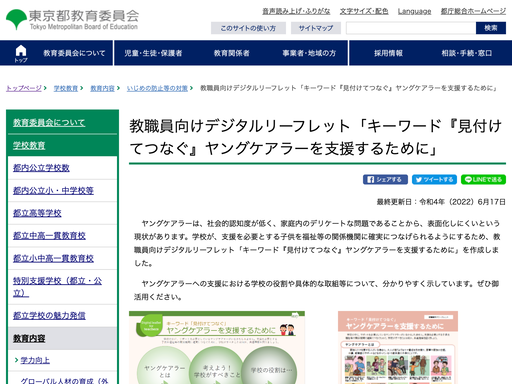Open Language selection link
This screenshot has height=384, width=512.
(414, 11)
